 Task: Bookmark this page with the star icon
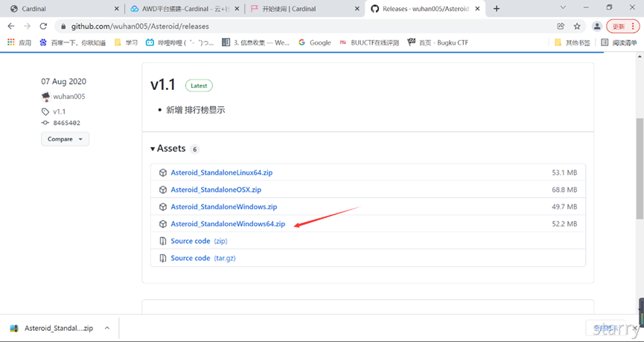pos(577,26)
